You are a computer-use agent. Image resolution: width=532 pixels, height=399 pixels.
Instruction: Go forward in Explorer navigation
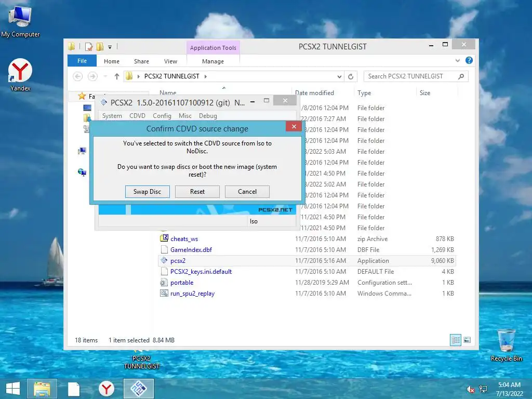pos(92,76)
